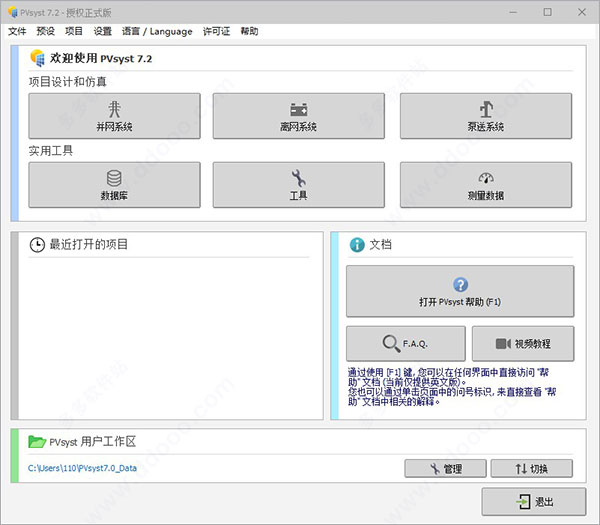Click the exit door icon on 退出
The image size is (600, 525).
tap(523, 502)
